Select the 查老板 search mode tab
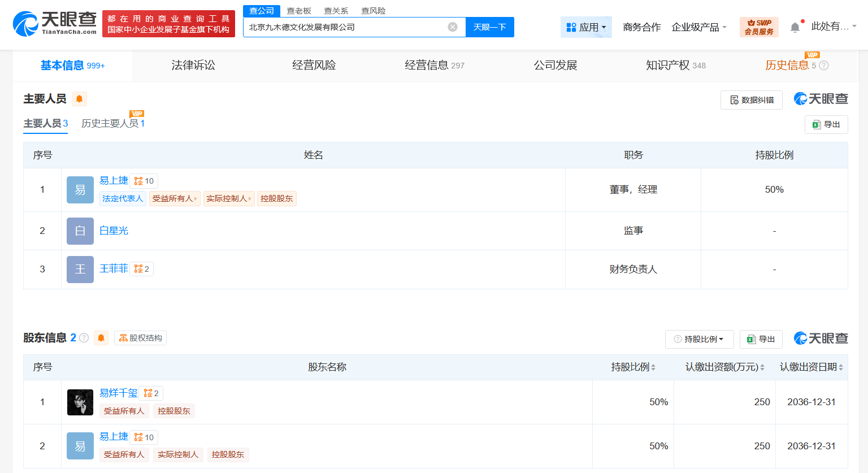Viewport: 868px width, 473px height. pyautogui.click(x=299, y=11)
